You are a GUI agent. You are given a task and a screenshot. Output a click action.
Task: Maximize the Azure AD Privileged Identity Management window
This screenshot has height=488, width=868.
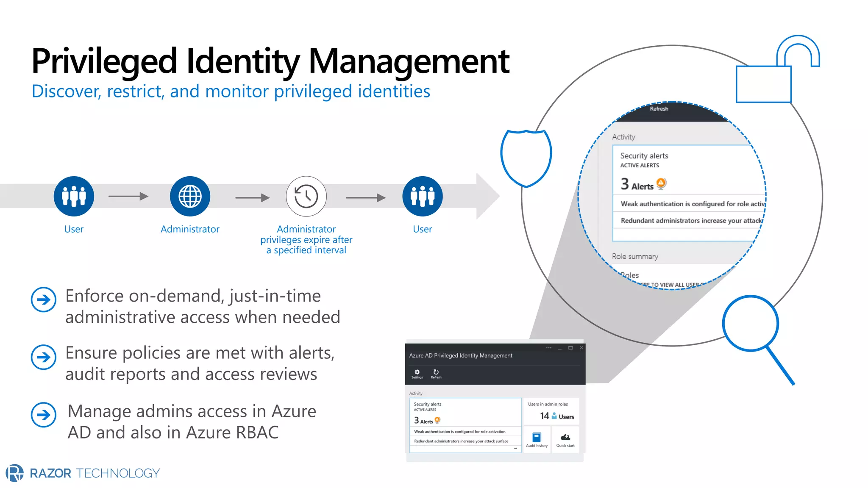pyautogui.click(x=570, y=348)
